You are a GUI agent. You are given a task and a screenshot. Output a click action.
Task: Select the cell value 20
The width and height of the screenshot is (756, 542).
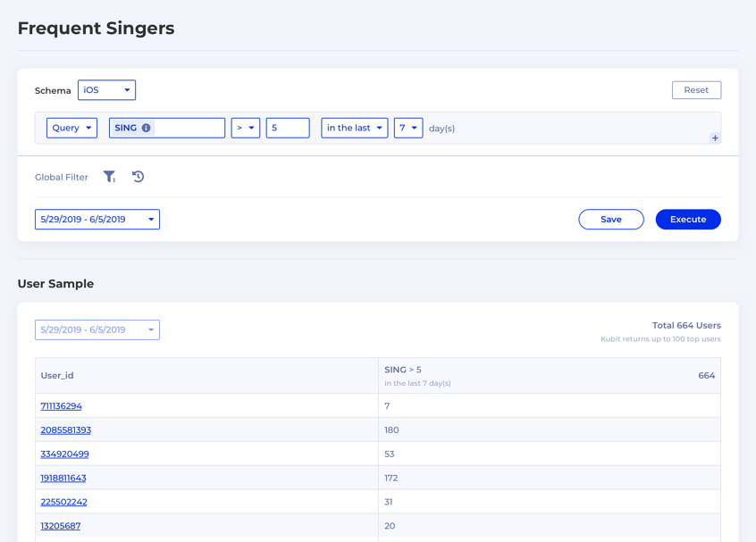390,526
